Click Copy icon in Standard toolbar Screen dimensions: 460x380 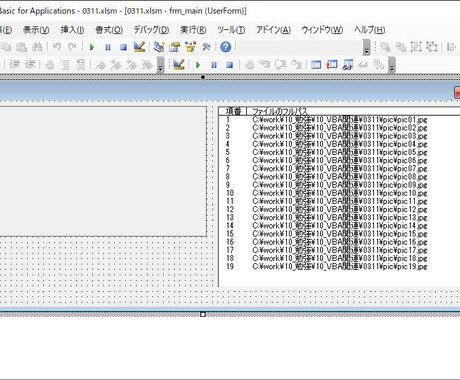[6, 47]
